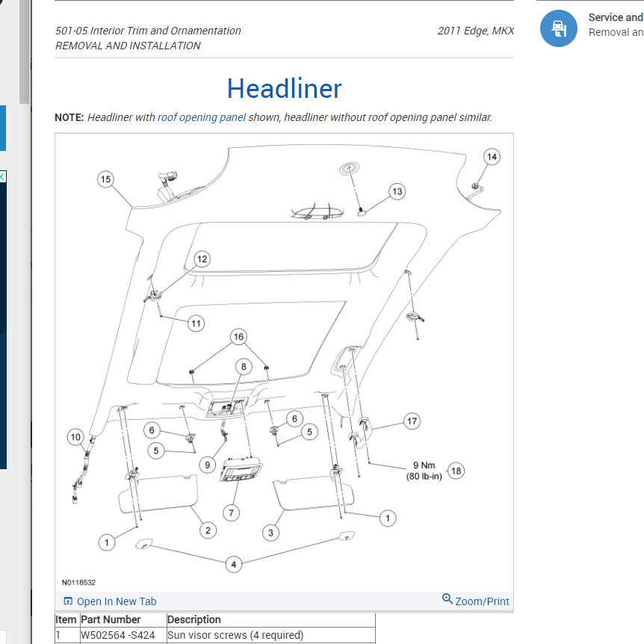The image size is (644, 644).
Task: Click the 'Description' column header
Action: (270, 620)
